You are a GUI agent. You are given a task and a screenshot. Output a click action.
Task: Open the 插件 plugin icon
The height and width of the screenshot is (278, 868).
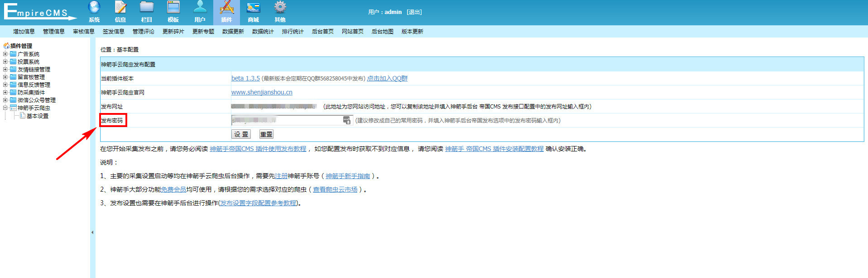226,8
